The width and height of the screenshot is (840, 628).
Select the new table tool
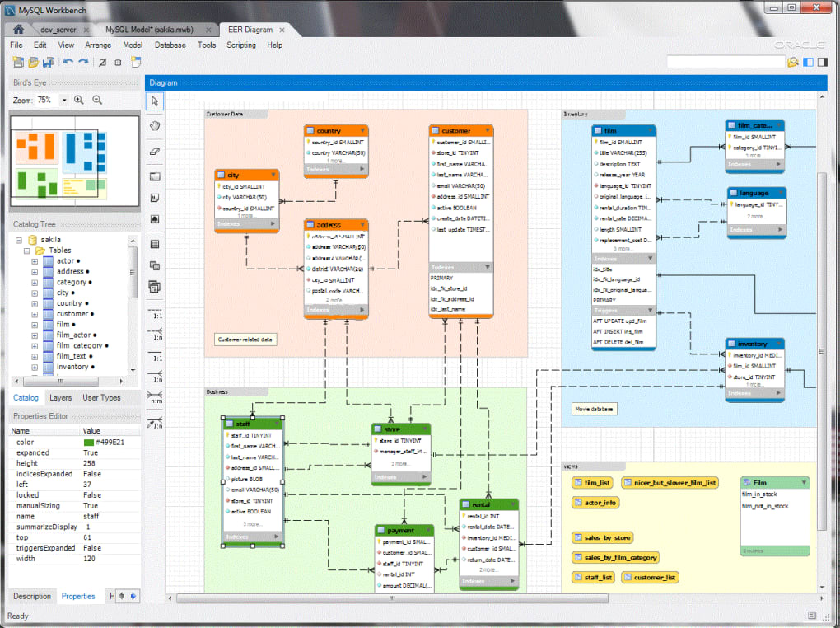[155, 245]
